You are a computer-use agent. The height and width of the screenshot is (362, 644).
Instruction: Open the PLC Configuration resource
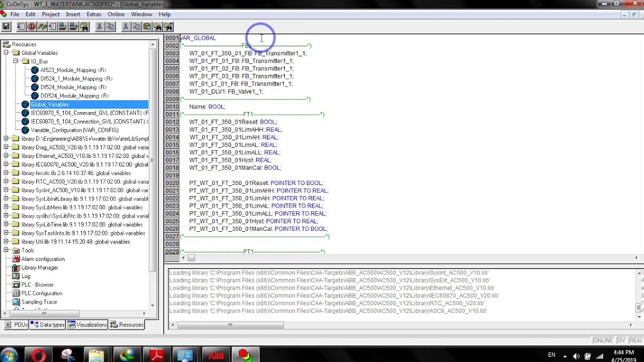42,293
